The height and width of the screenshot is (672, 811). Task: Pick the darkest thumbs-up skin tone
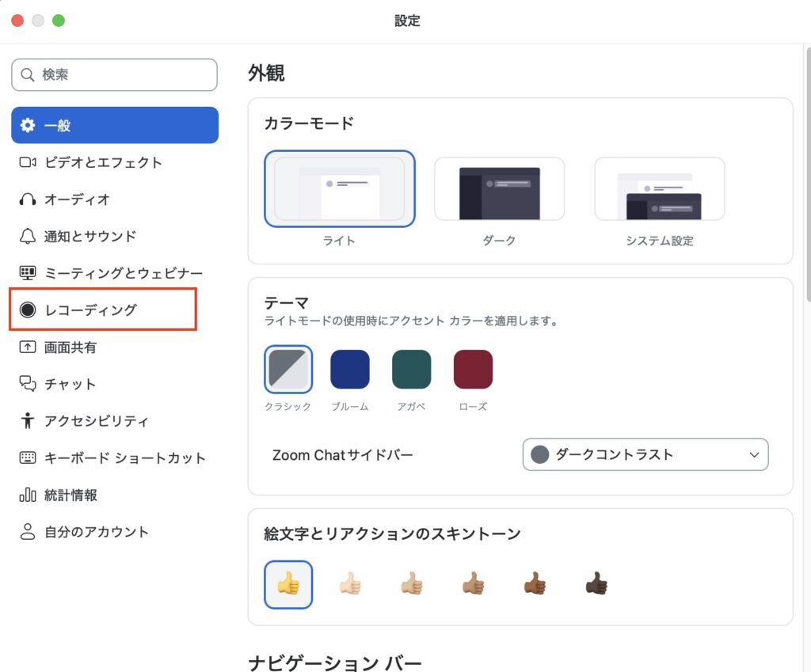tap(597, 584)
